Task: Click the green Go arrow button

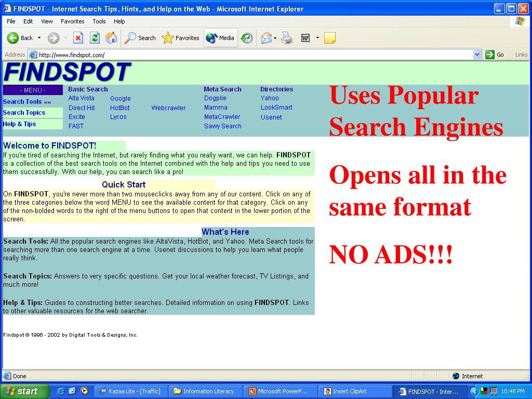Action: pyautogui.click(x=490, y=55)
